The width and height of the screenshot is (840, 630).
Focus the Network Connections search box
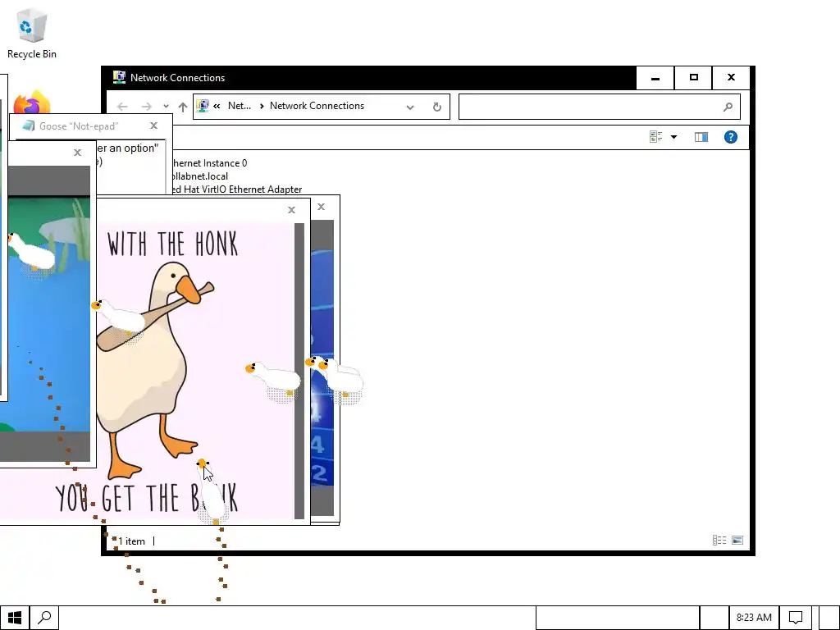(x=600, y=107)
